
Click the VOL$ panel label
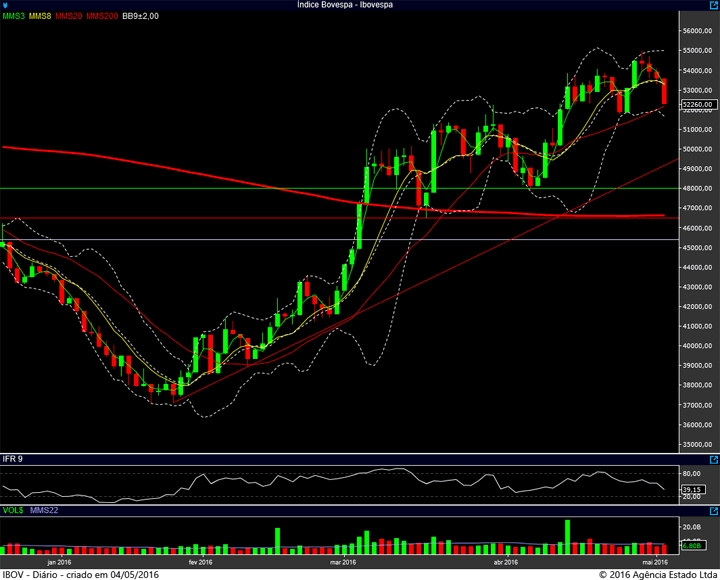(13, 510)
